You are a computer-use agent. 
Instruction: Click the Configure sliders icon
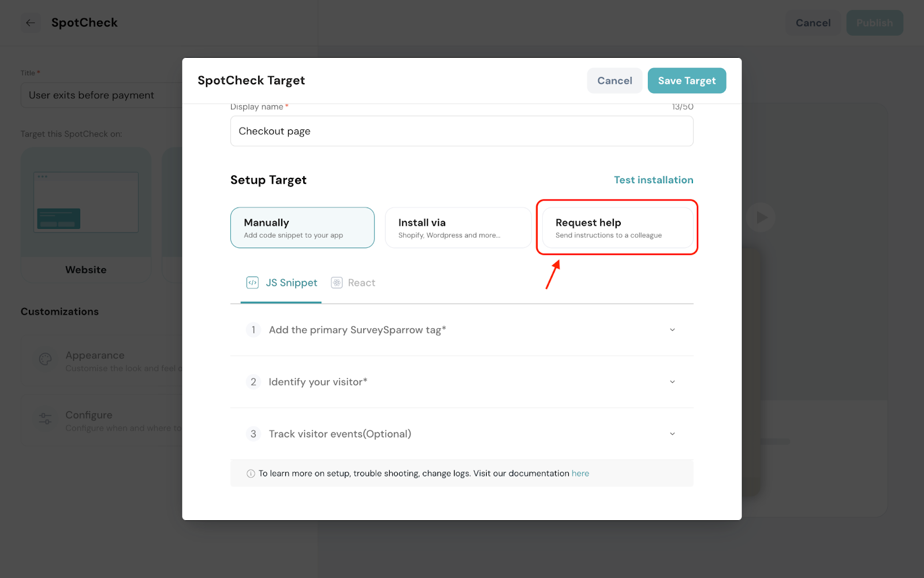click(x=45, y=418)
